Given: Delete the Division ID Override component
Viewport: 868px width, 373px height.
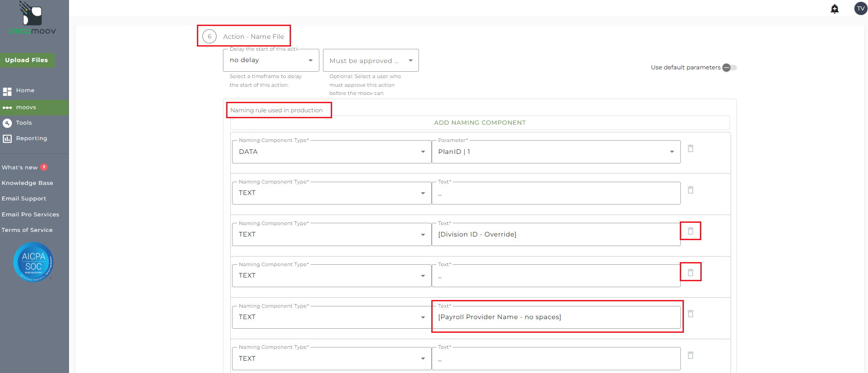Looking at the screenshot, I should 691,231.
